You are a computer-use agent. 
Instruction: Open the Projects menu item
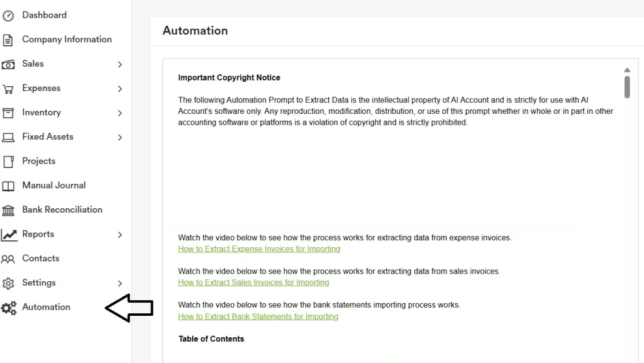click(x=38, y=161)
